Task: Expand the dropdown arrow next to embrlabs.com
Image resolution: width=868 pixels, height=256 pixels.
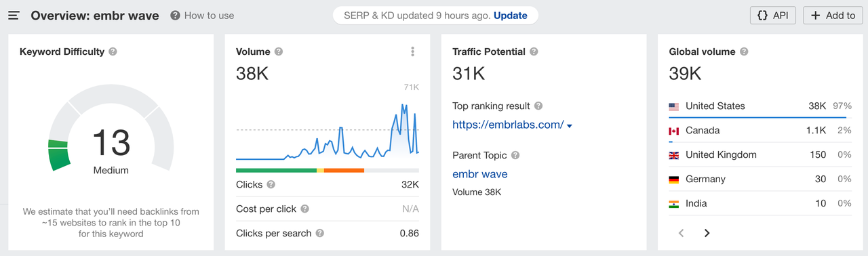Action: tap(570, 126)
